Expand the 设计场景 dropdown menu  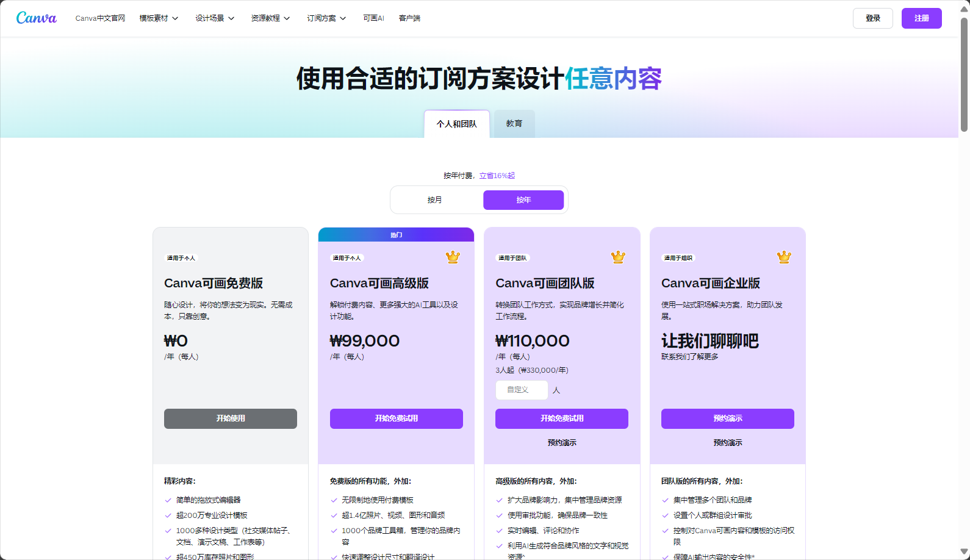click(x=215, y=18)
